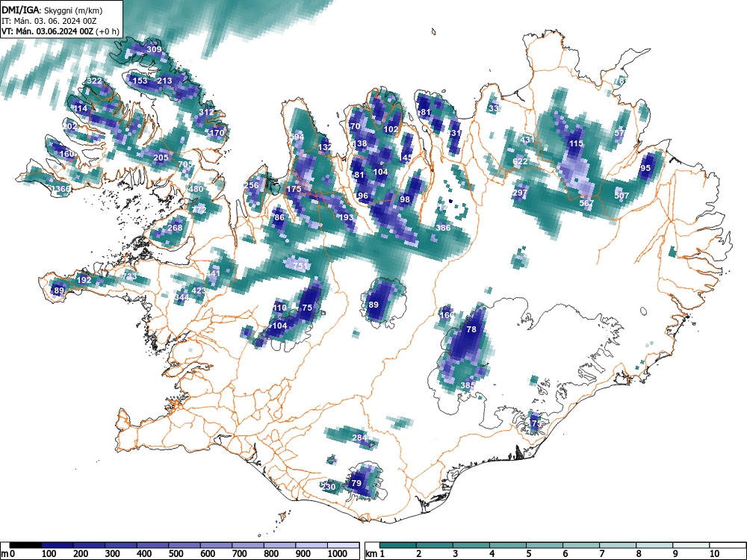
Task: Click the visibility value 33
Action: point(494,108)
